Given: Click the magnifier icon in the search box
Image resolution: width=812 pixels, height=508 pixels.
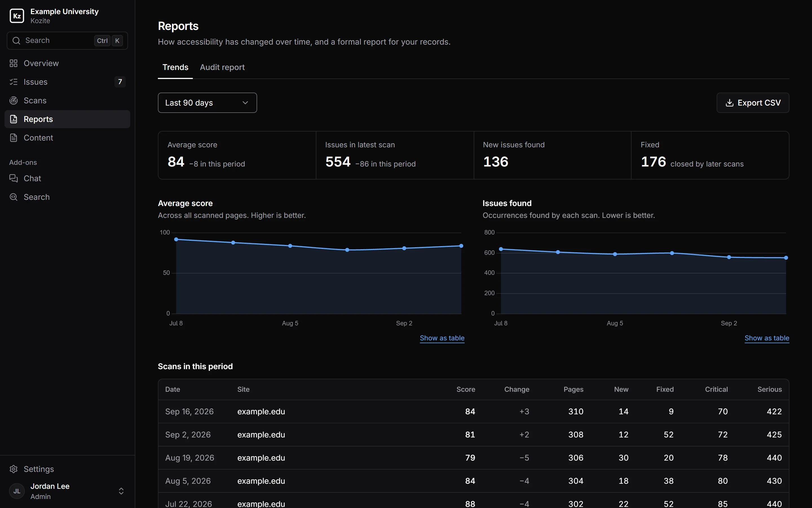Looking at the screenshot, I should point(16,41).
